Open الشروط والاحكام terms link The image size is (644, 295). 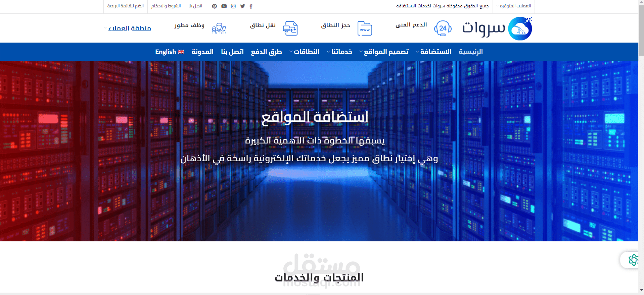click(x=166, y=6)
